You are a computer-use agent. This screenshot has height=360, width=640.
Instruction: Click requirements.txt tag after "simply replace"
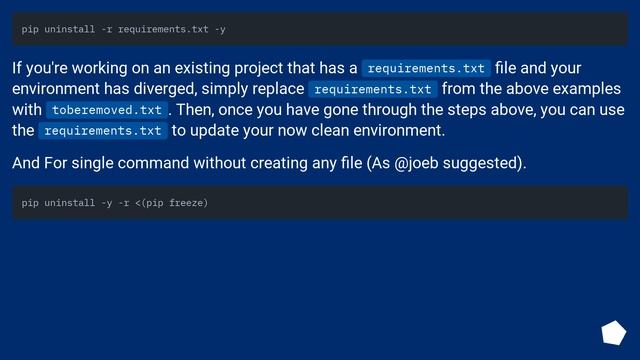pyautogui.click(x=373, y=89)
